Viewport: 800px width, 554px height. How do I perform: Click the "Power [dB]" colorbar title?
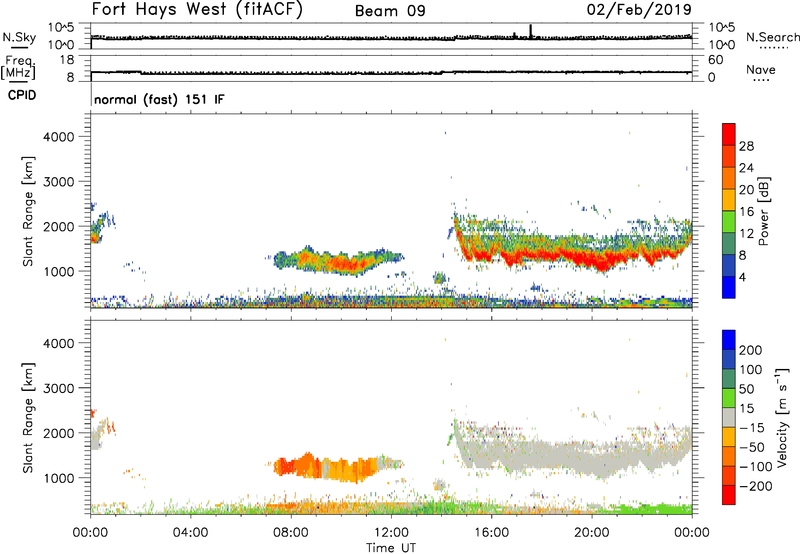click(764, 211)
